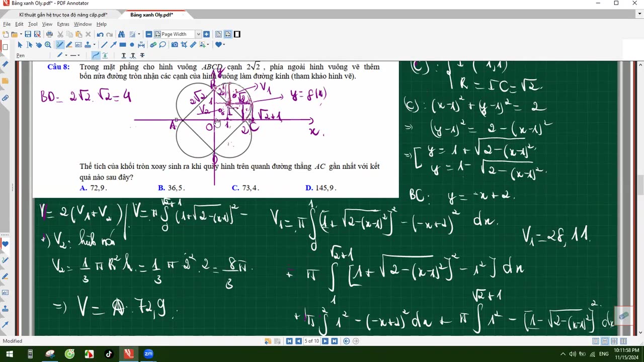The height and width of the screenshot is (362, 644).
Task: Go to first page button
Action: pyautogui.click(x=289, y=341)
